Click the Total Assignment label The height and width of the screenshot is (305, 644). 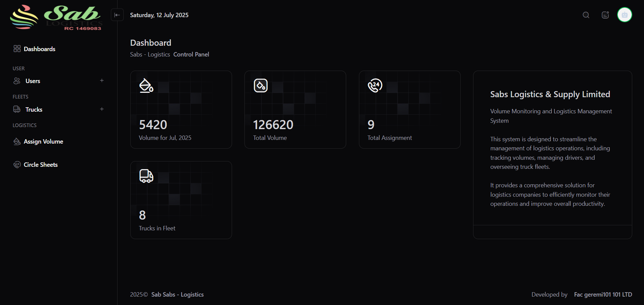click(389, 138)
